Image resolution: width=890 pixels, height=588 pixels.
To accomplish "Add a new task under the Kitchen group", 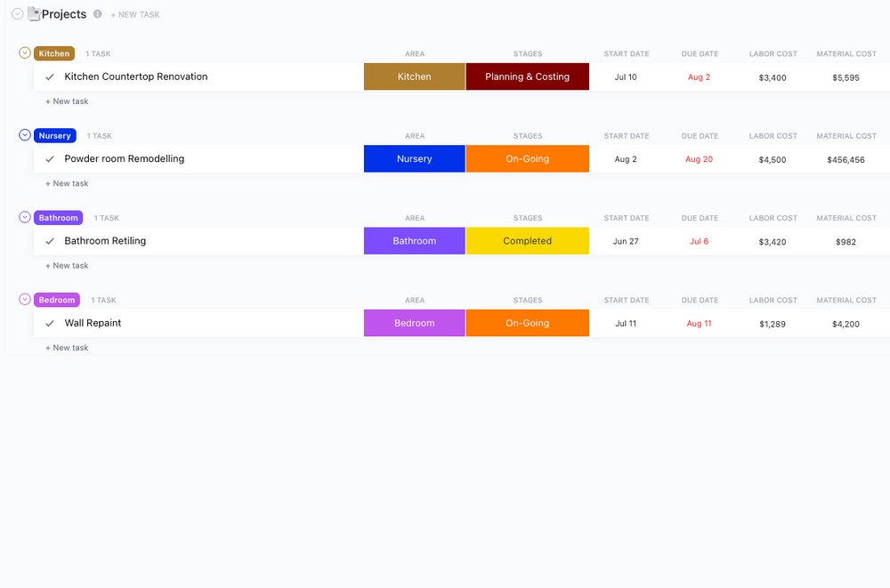I will tap(66, 101).
